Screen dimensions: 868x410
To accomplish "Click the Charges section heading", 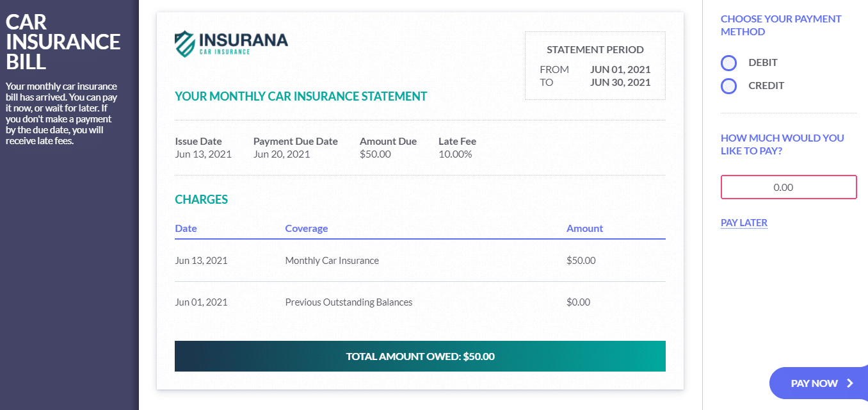I will coord(202,200).
